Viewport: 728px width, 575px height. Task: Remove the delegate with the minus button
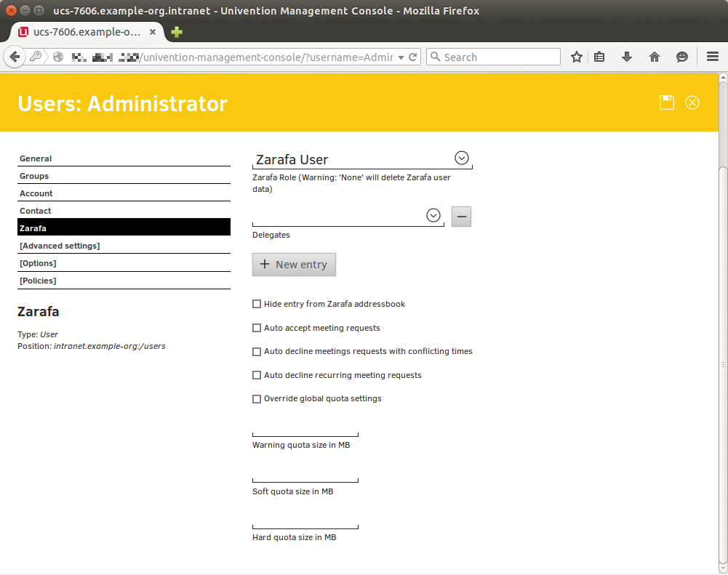pos(461,216)
